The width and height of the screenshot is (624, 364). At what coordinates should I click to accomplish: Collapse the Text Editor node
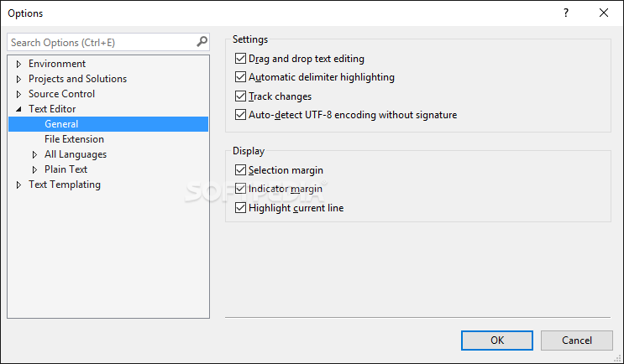click(18, 109)
